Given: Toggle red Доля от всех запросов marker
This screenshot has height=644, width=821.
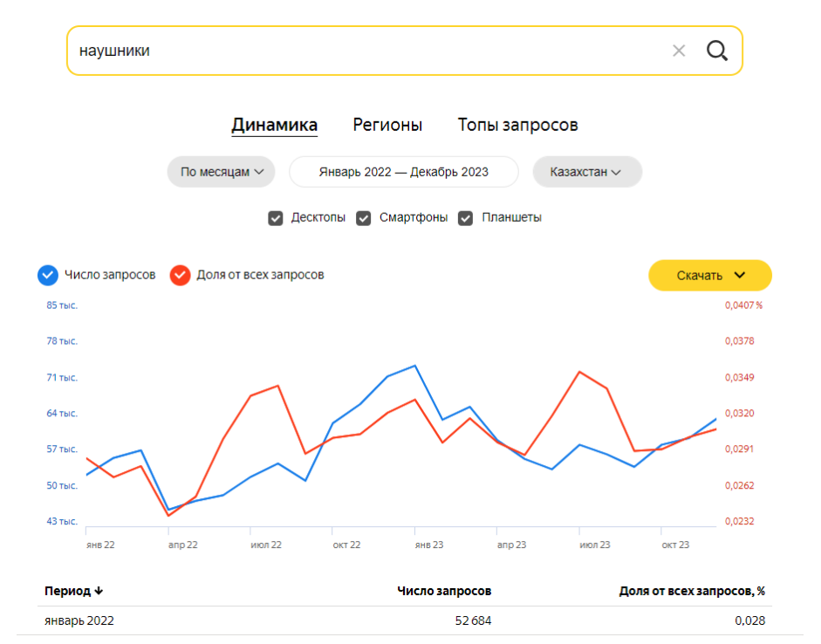Looking at the screenshot, I should (181, 275).
